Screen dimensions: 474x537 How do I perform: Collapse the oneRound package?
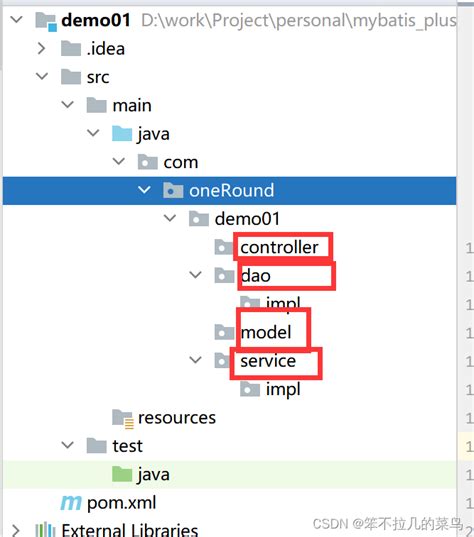(144, 189)
